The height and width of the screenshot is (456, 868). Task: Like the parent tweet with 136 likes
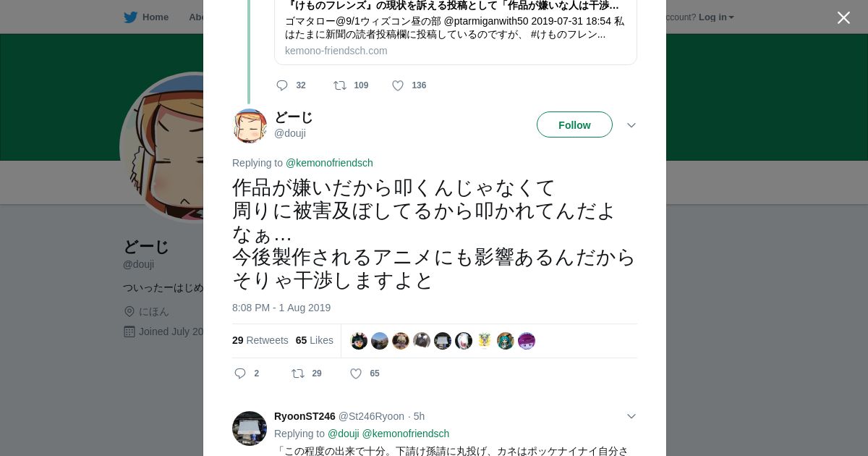398,85
